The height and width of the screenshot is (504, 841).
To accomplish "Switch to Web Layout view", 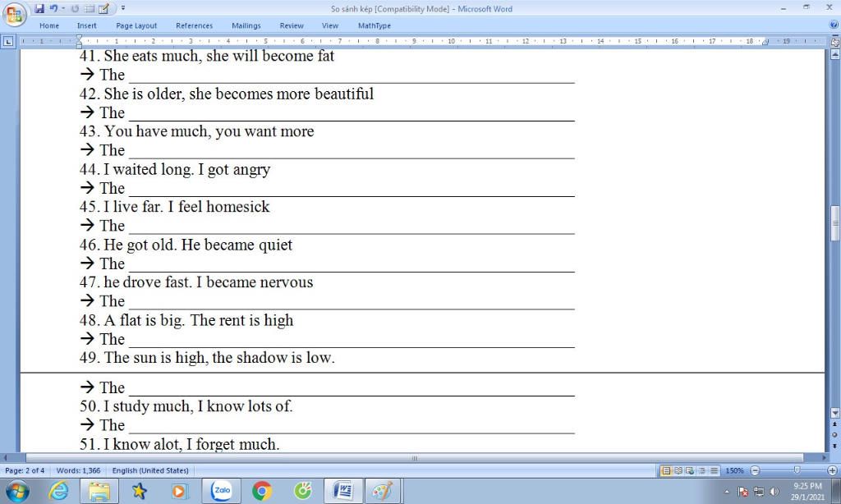I will [x=690, y=471].
